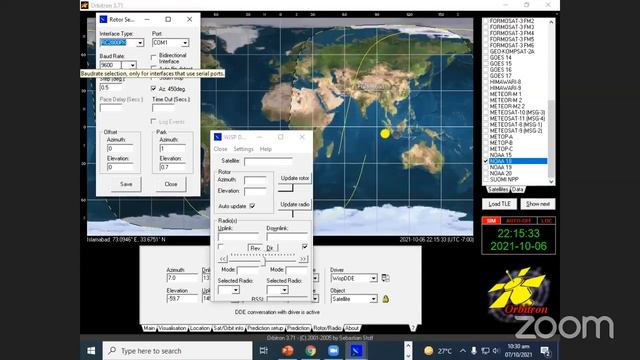The width and height of the screenshot is (640, 360).
Task: Open the COM1 Port dropdown
Action: tap(185, 42)
